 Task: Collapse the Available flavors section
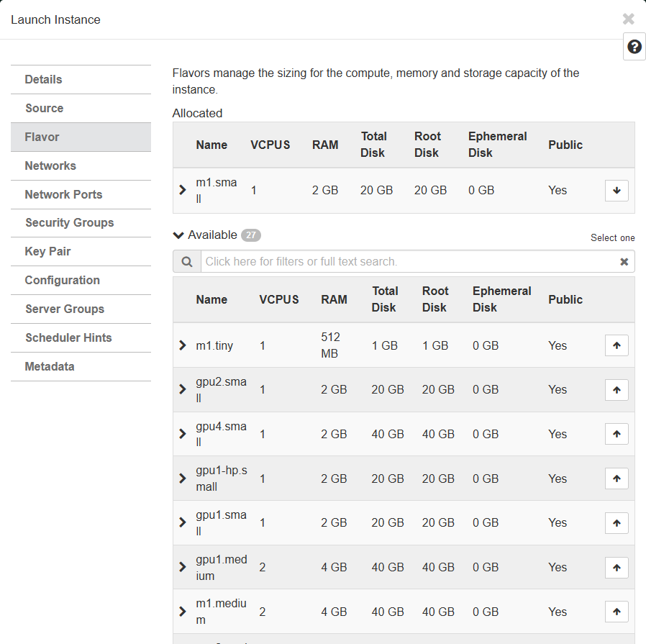click(179, 235)
